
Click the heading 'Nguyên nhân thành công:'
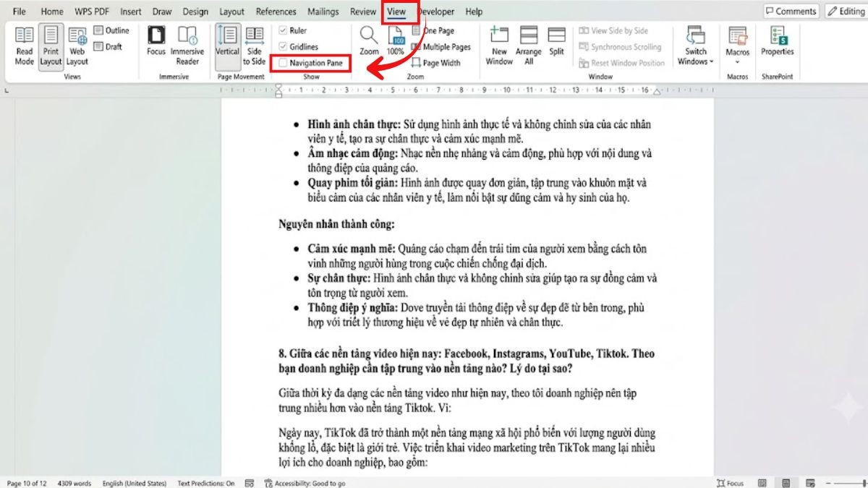(x=336, y=224)
